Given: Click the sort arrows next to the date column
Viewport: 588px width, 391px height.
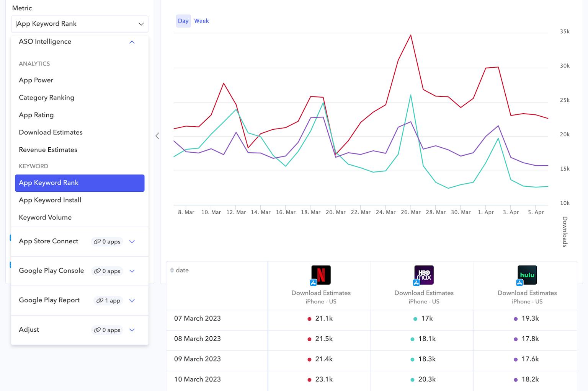Looking at the screenshot, I should point(171,270).
